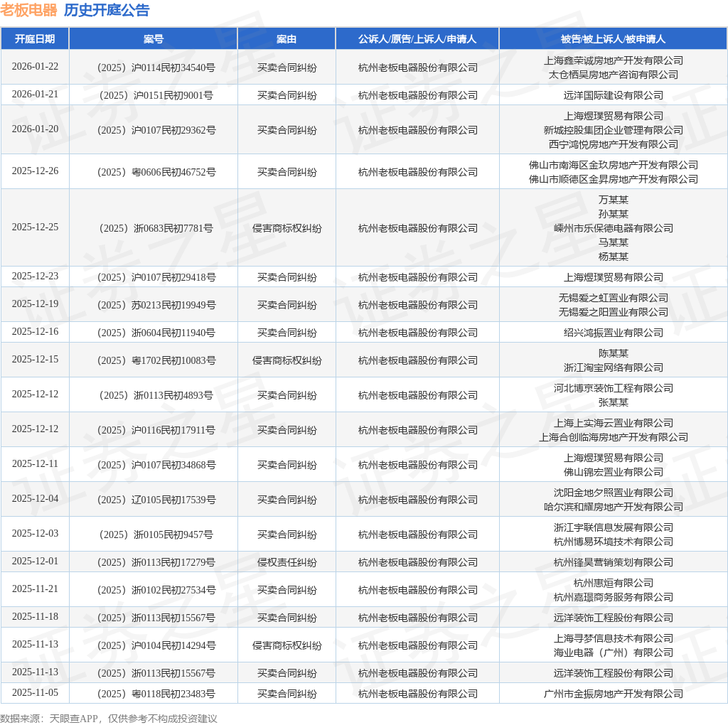
Task: Click defendant 绍兴鸿振置业有限公司
Action: pos(614,333)
